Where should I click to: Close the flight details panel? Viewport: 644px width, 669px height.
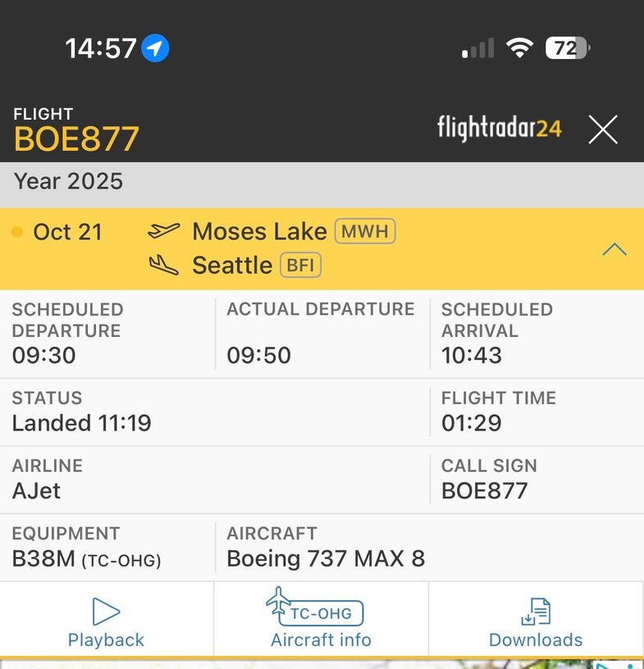(x=603, y=130)
